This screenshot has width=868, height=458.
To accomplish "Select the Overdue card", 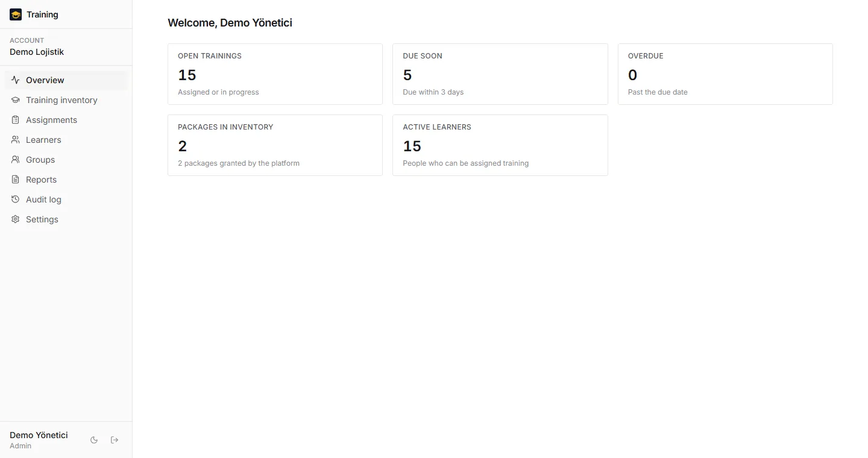I will (725, 74).
